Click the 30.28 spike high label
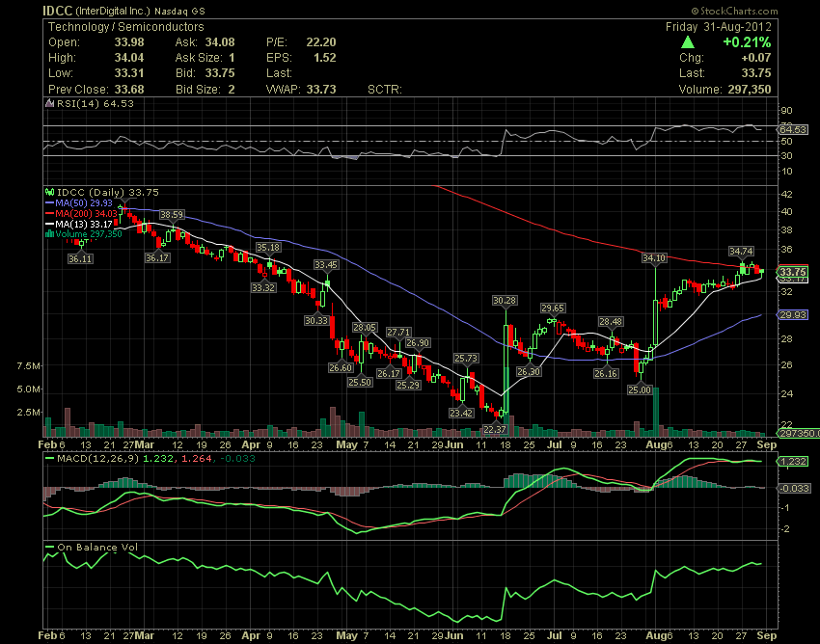 [x=505, y=300]
